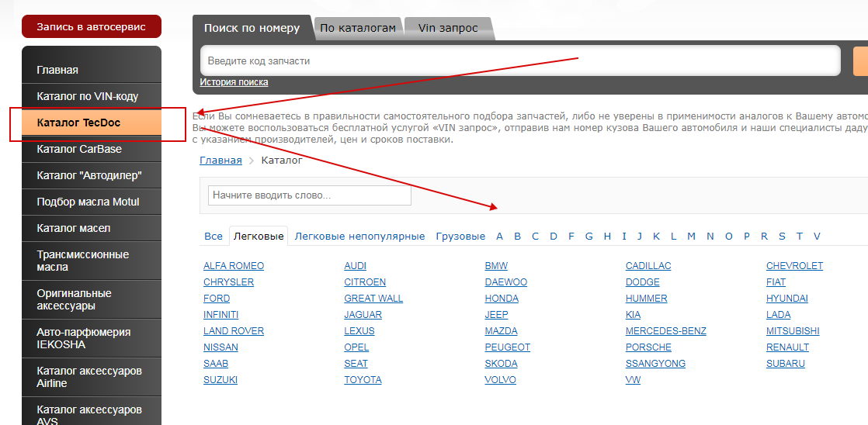
Task: Open LAND ROVER brand link
Action: point(234,331)
